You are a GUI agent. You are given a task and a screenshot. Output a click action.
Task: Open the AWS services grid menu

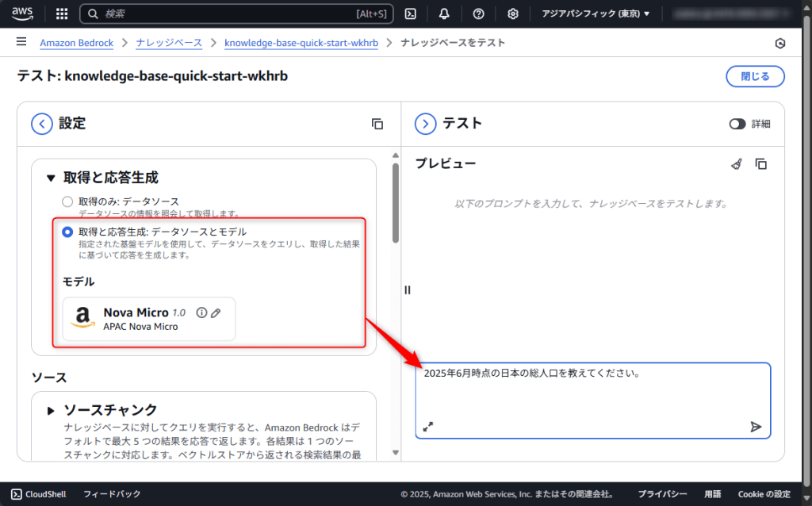tap(62, 14)
